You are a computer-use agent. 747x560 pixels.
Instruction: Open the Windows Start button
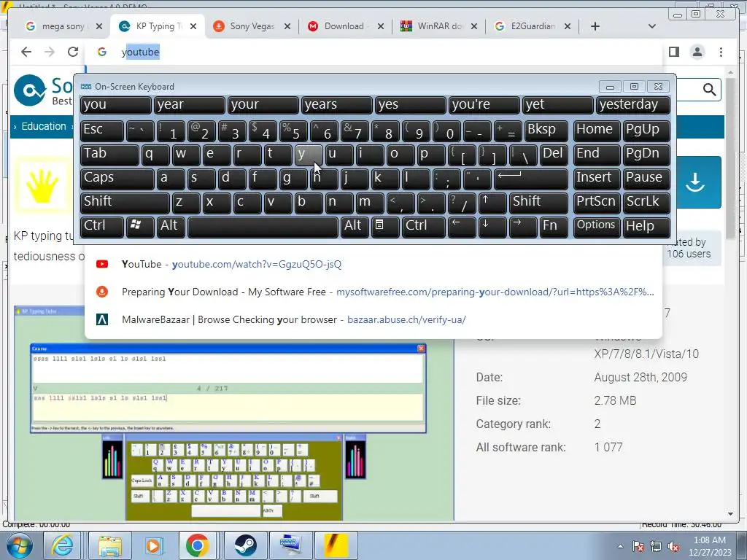point(18,545)
